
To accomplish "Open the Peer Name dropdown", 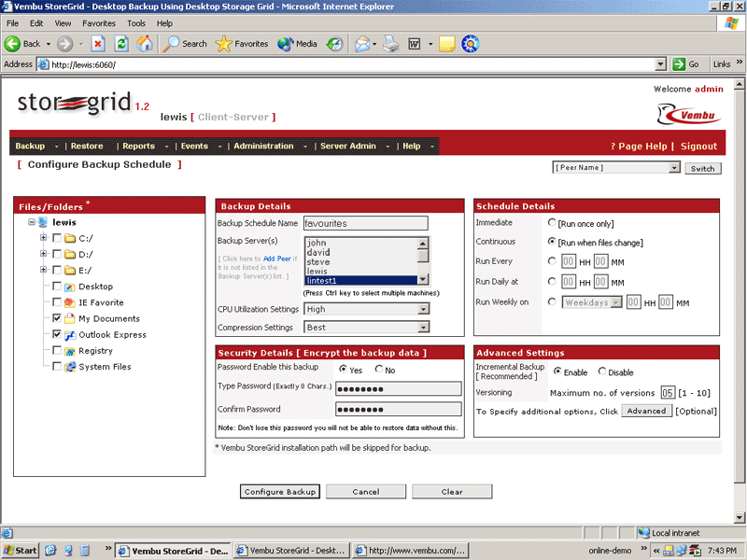I will (673, 168).
